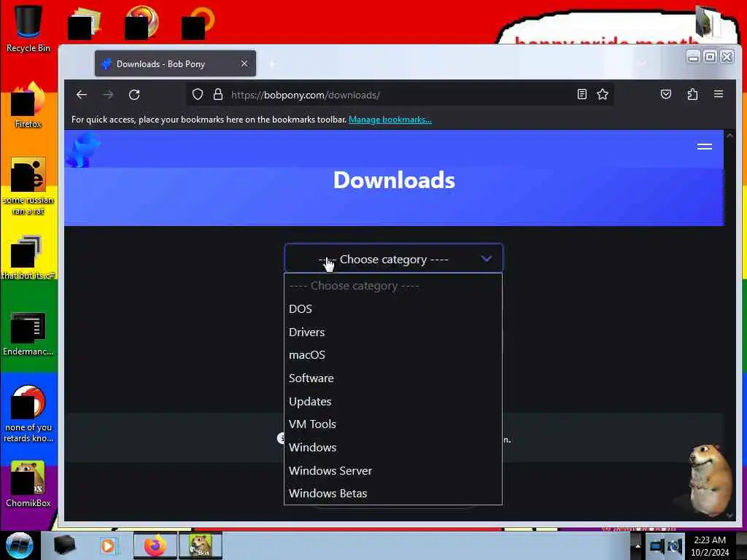Open the Manage bookmarks link

point(390,120)
